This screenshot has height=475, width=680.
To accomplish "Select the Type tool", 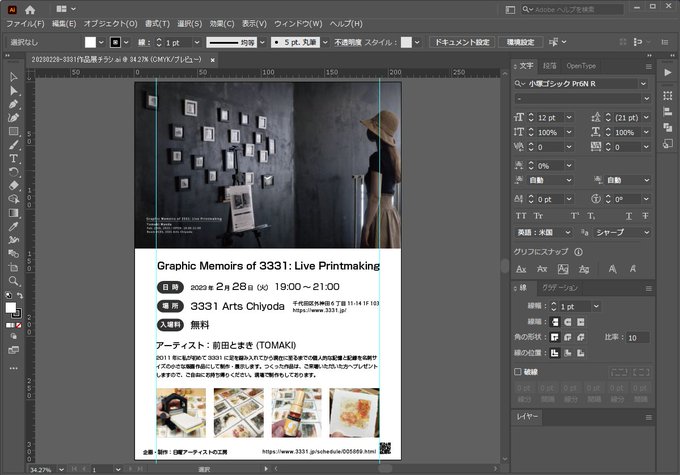I will 14,158.
